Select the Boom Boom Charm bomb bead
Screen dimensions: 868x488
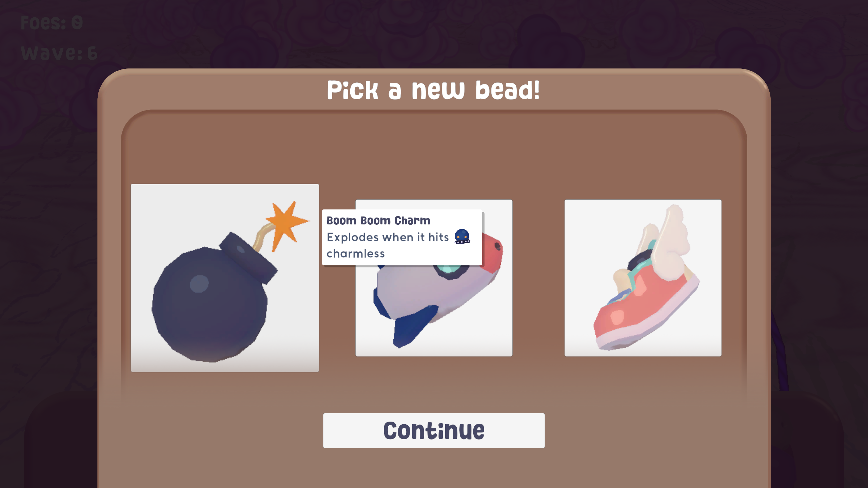[x=225, y=278]
